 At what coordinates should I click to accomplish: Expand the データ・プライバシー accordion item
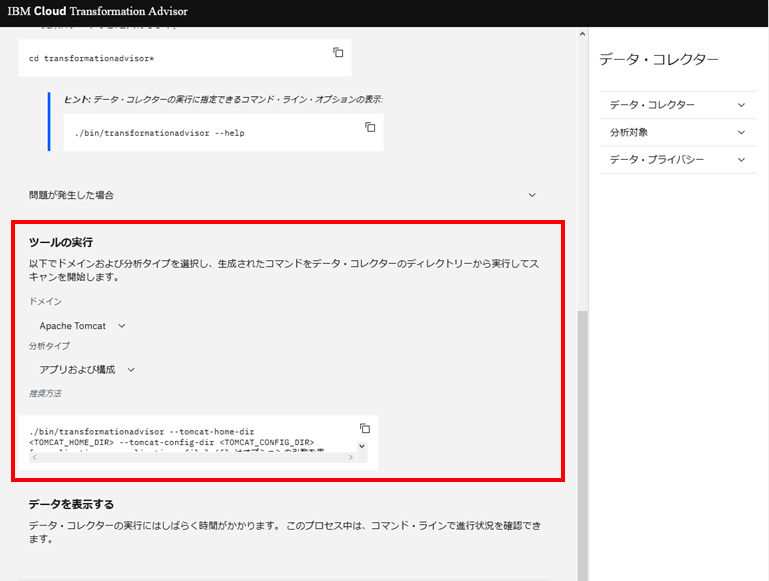point(678,160)
